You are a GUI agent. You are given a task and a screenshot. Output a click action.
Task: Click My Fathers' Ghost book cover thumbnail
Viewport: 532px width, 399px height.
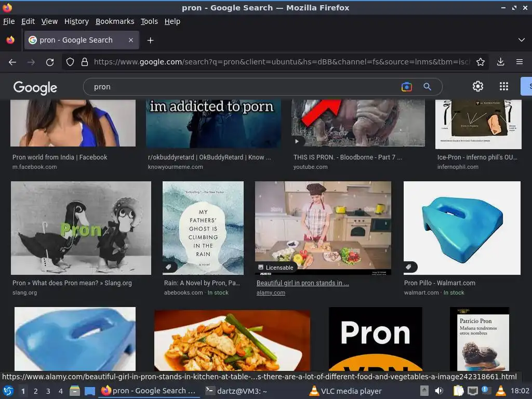(x=203, y=228)
